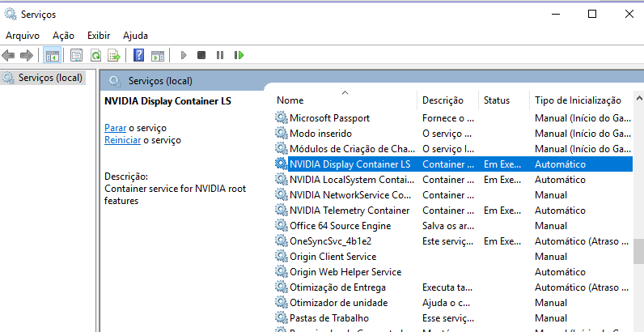The height and width of the screenshot is (332, 644).
Task: Click the gear icon beside Modo inserido
Action: point(281,134)
